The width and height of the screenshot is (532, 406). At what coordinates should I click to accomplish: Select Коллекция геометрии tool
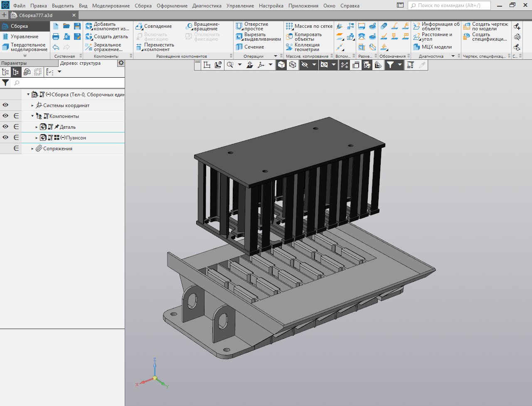click(x=303, y=47)
